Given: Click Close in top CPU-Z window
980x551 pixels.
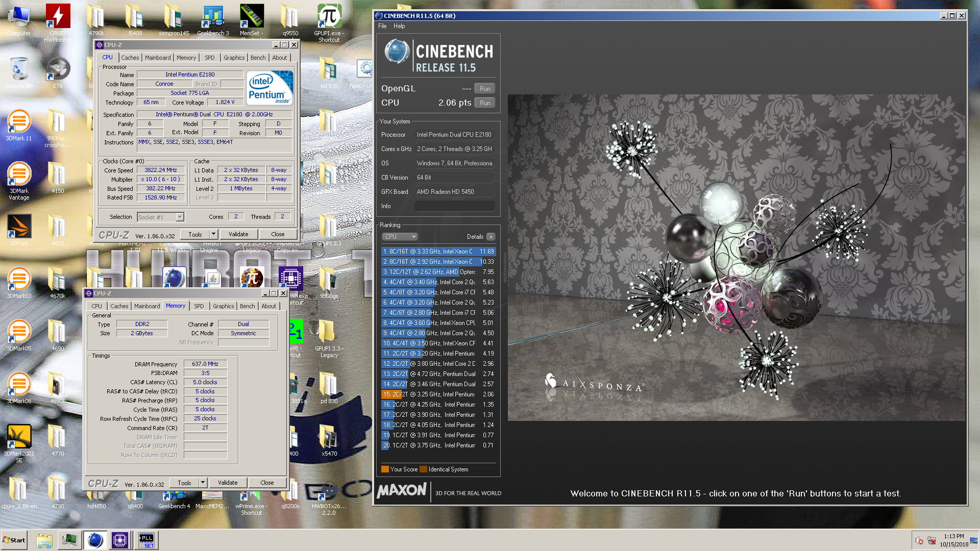Looking at the screenshot, I should pyautogui.click(x=278, y=235).
